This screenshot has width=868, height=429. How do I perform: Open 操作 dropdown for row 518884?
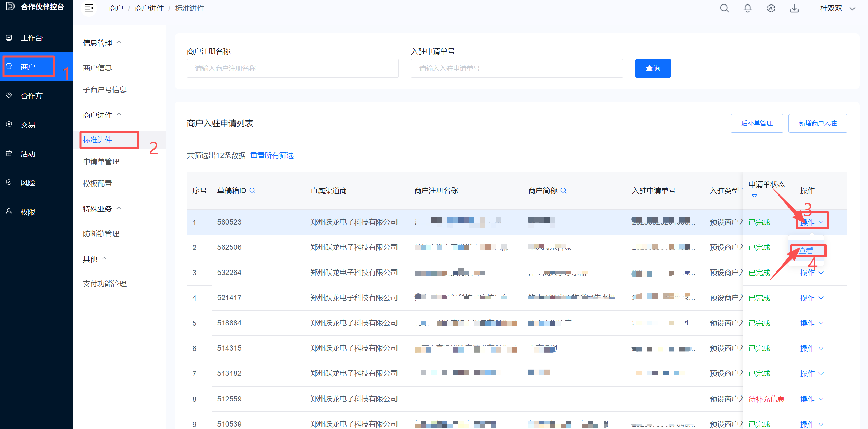point(812,323)
